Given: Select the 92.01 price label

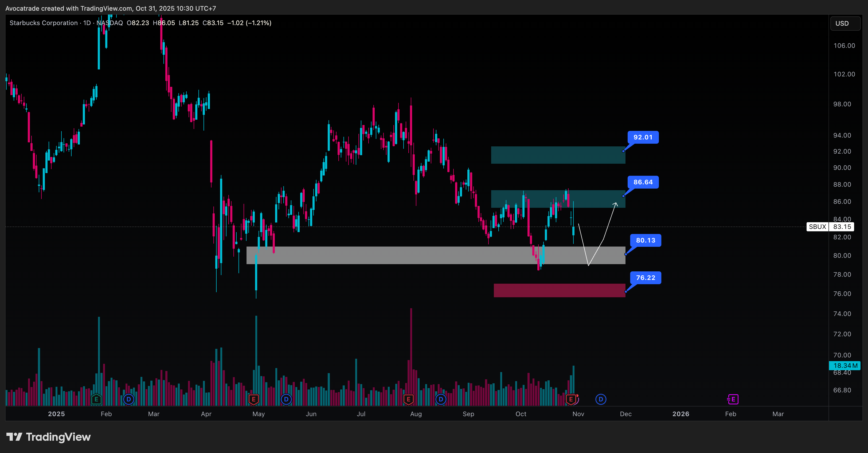Looking at the screenshot, I should [643, 137].
